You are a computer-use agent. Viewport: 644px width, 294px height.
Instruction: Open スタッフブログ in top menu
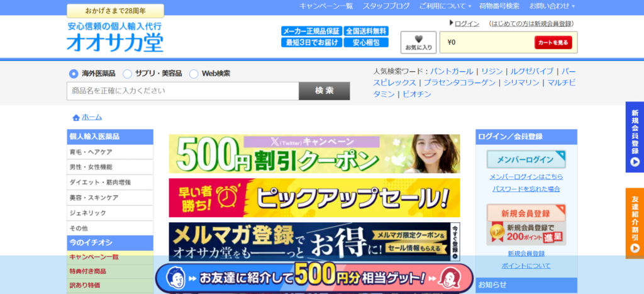pos(386,6)
